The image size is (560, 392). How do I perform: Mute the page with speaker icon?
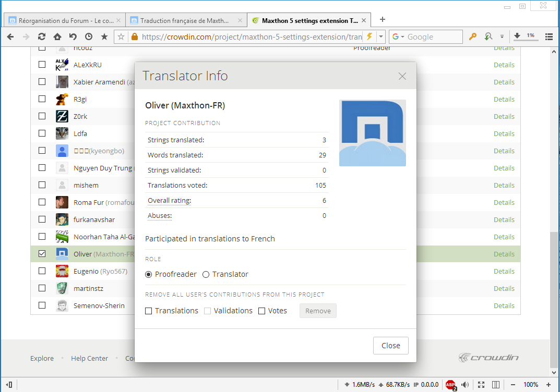pos(465,385)
